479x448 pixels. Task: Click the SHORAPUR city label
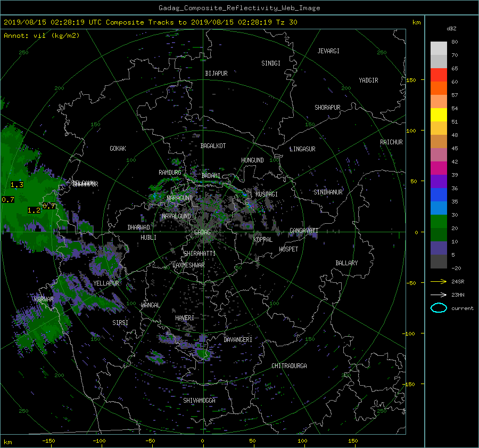[327, 107]
